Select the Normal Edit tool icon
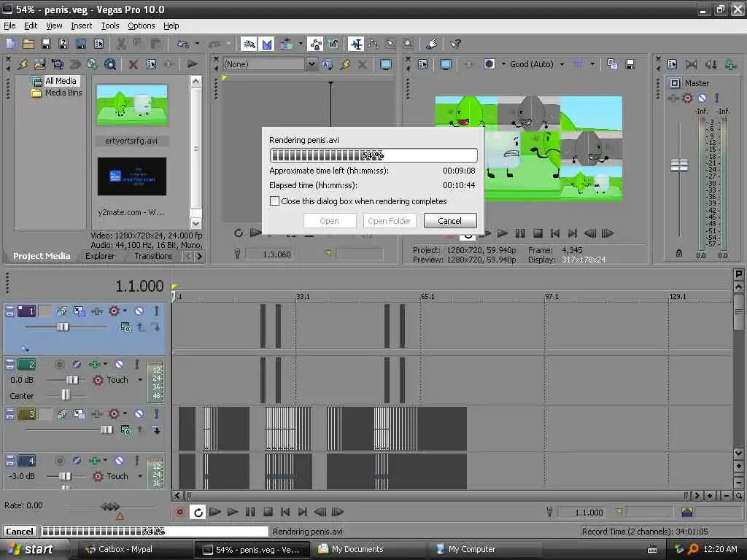Image resolution: width=747 pixels, height=560 pixels. click(356, 44)
